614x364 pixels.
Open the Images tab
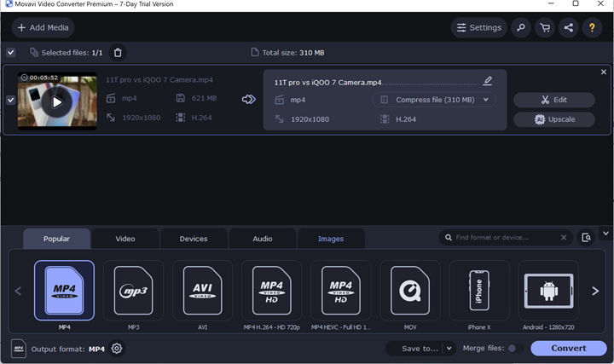point(331,239)
